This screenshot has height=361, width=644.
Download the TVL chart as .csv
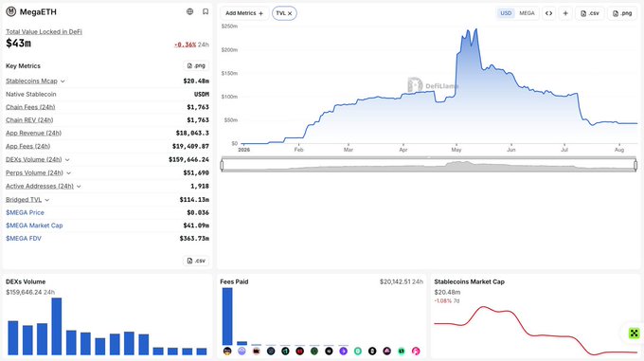(590, 13)
